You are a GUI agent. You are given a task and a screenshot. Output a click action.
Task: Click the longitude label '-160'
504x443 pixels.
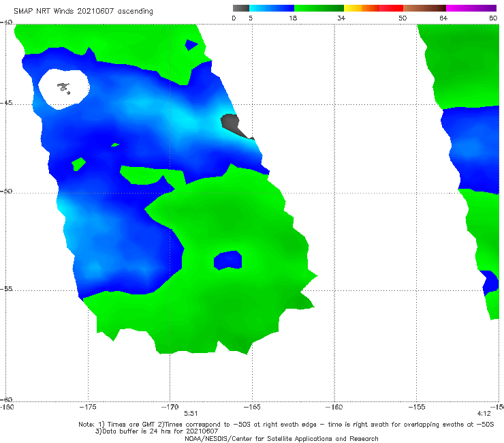334,407
